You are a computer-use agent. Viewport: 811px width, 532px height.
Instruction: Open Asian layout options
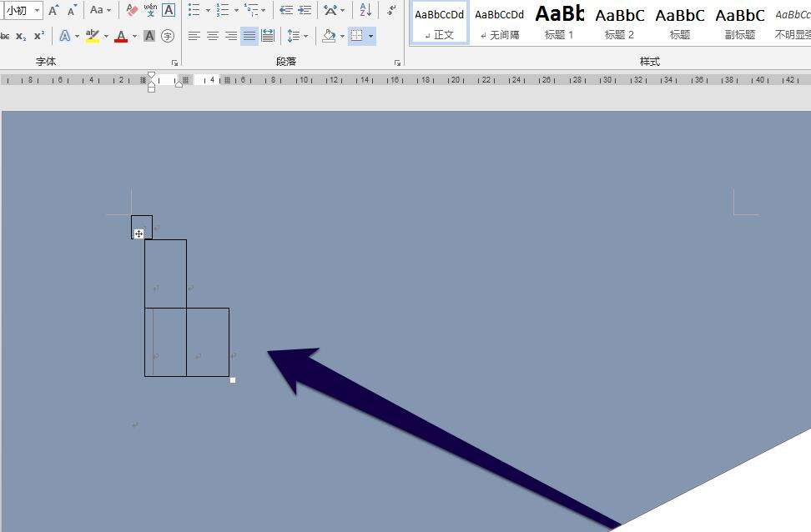click(x=330, y=10)
